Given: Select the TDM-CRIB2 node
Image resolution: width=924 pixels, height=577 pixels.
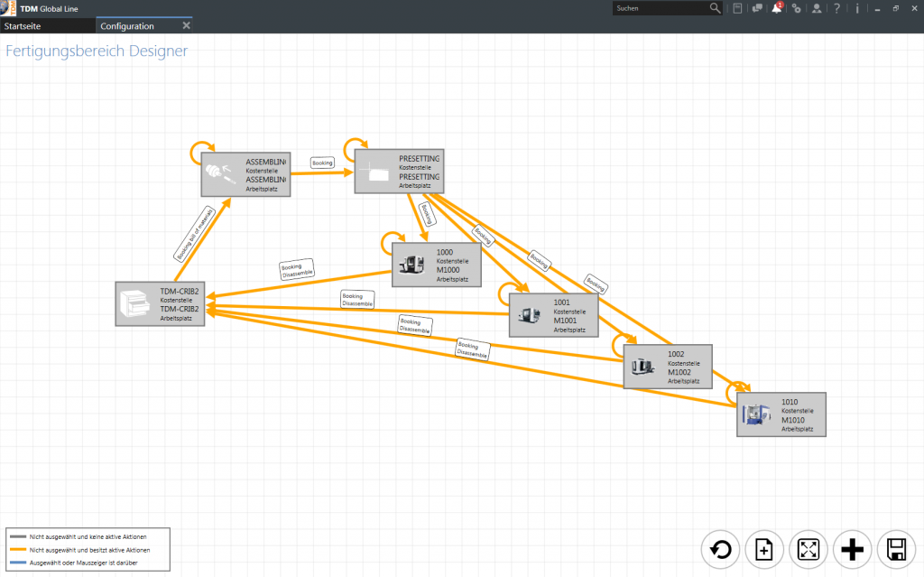Looking at the screenshot, I should 161,303.
